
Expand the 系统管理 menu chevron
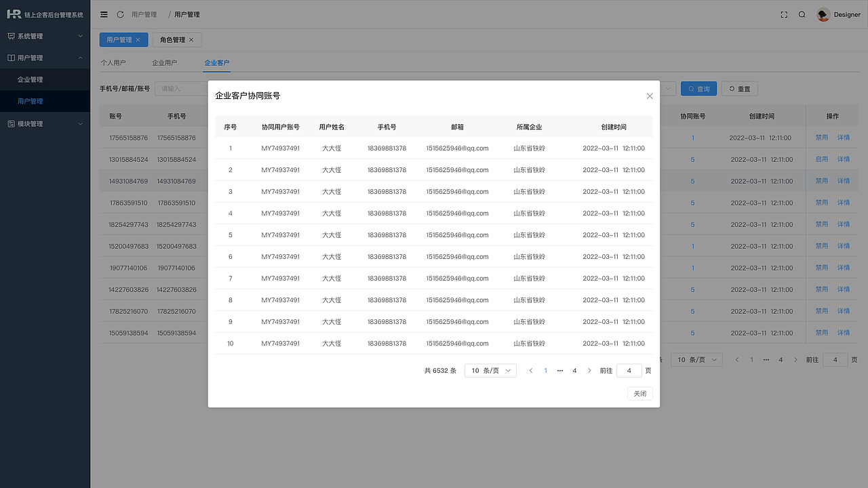[x=79, y=36]
